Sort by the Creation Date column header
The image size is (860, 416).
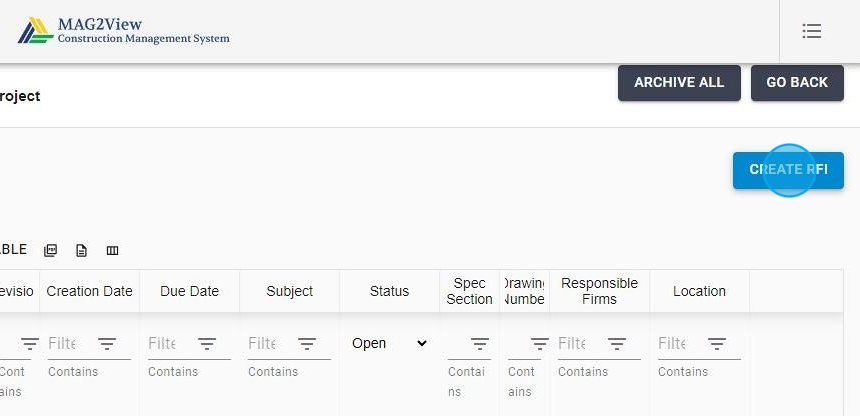tap(89, 291)
